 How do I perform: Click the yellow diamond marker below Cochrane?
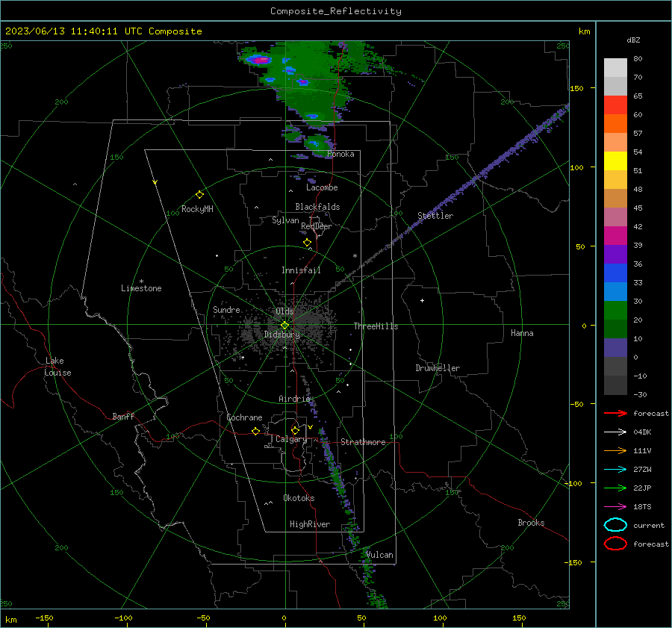256,432
